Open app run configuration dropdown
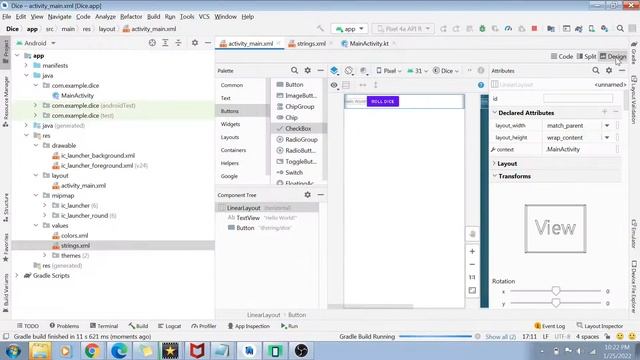Viewport: 640px width, 360px height. (x=349, y=29)
